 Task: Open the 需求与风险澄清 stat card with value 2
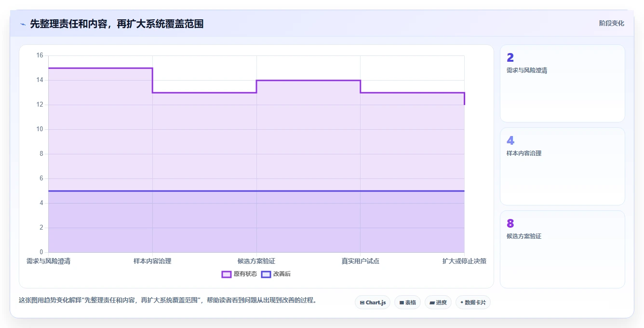click(563, 83)
